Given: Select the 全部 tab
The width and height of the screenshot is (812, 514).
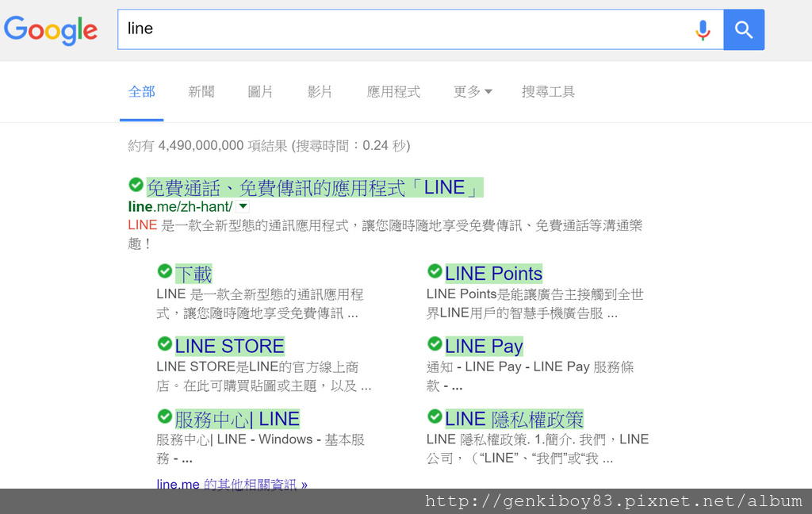Looking at the screenshot, I should tap(141, 92).
